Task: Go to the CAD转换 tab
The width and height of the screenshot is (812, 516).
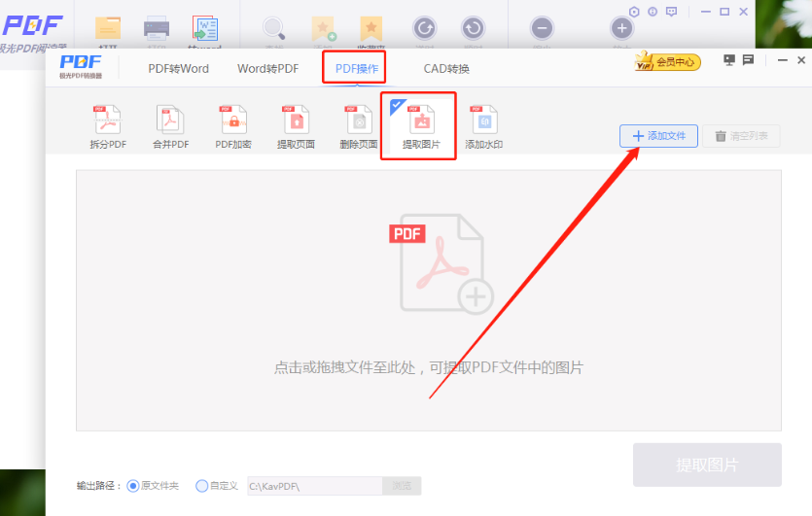Action: coord(446,69)
